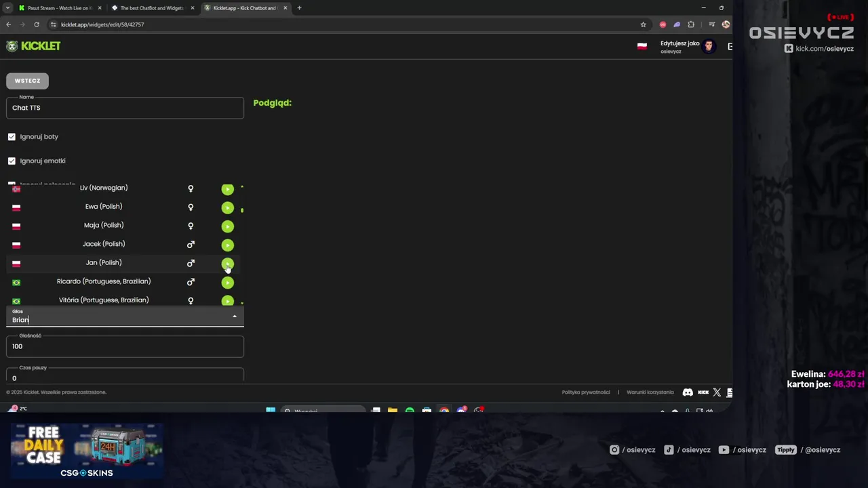Screen dimensions: 868x488
Task: Go back with the WSTECZ button
Action: [27, 81]
